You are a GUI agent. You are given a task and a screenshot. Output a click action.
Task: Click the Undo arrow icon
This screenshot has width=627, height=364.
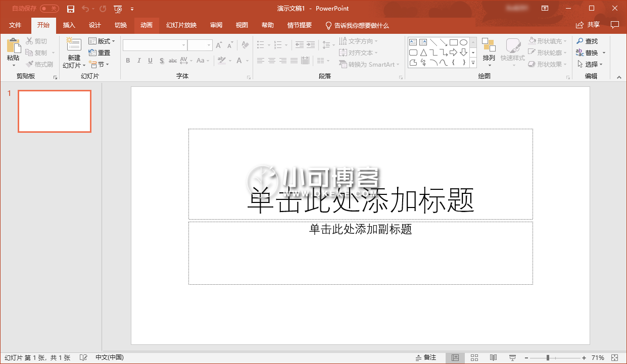[85, 9]
